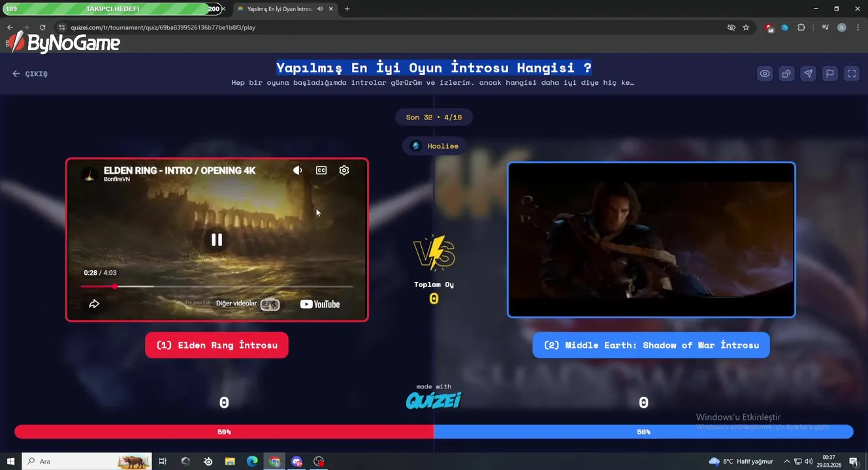This screenshot has height=470, width=868.
Task: Open Diğer videolar in the player
Action: coord(248,304)
